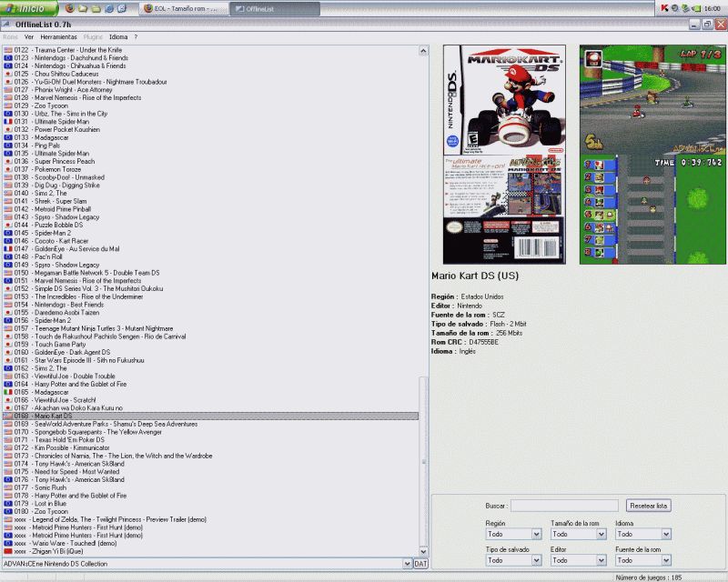The image size is (728, 582).
Task: Select 0126 Yu-Gi-Oh! Duel Monsters row
Action: click(x=210, y=82)
